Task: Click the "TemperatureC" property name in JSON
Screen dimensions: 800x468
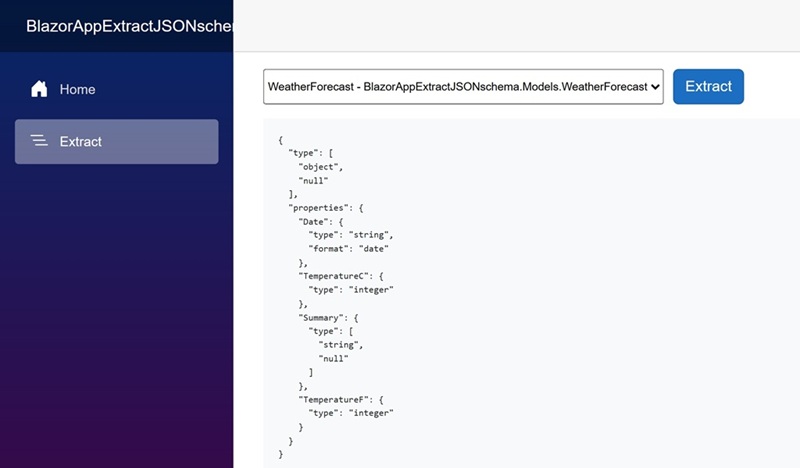Action: (x=333, y=276)
